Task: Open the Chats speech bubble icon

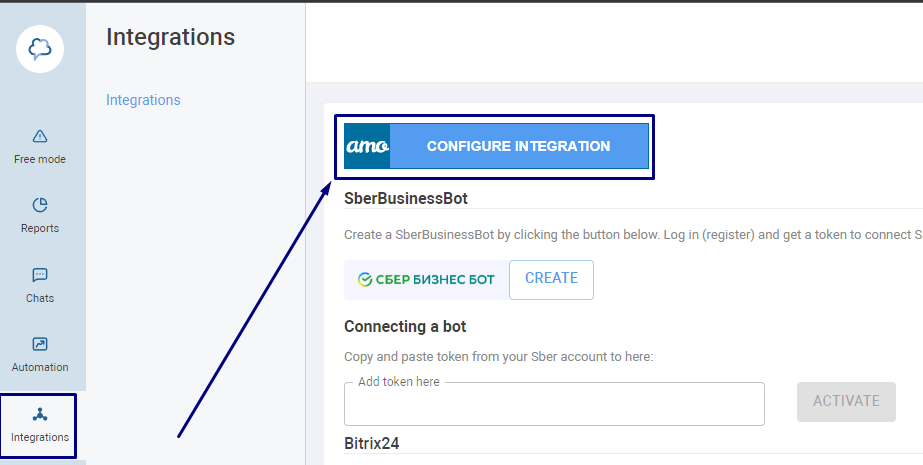Action: pos(39,275)
